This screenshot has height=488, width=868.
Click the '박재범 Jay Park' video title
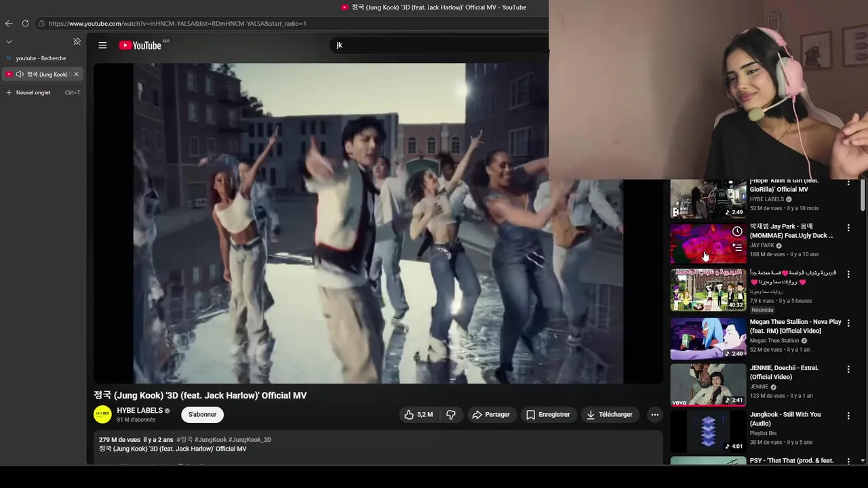pyautogui.click(x=791, y=231)
